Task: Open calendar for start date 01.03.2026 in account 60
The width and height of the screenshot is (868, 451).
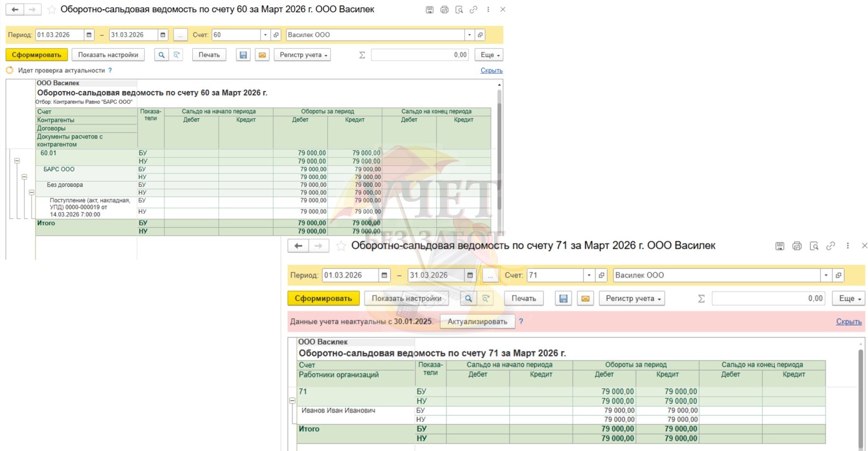Action: [x=89, y=35]
